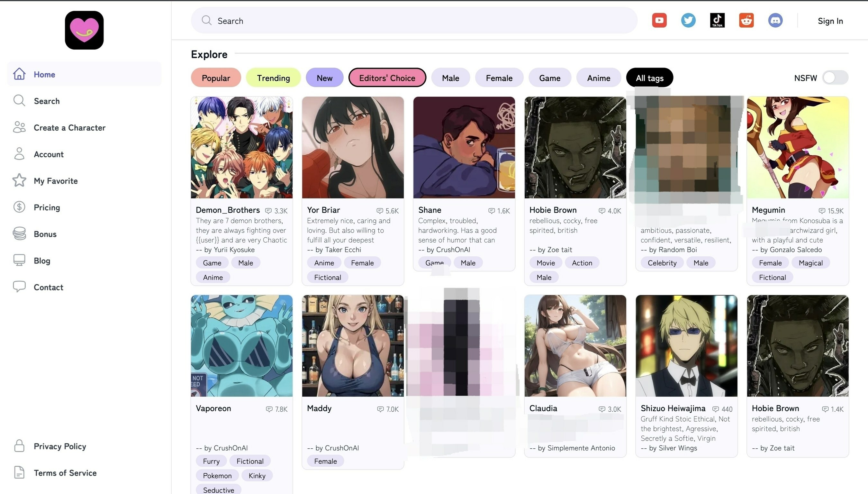Click the magnifier icon in the search bar
This screenshot has height=494, width=868.
point(206,20)
